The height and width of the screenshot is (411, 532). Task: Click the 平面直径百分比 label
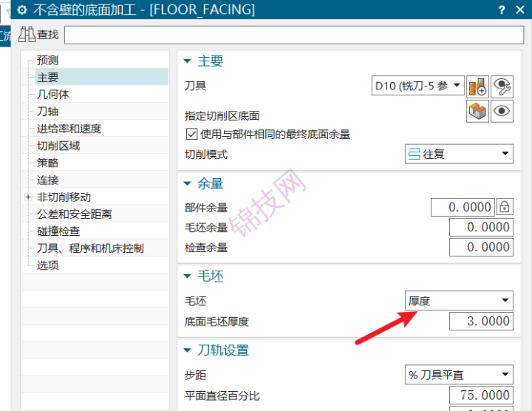coord(222,395)
